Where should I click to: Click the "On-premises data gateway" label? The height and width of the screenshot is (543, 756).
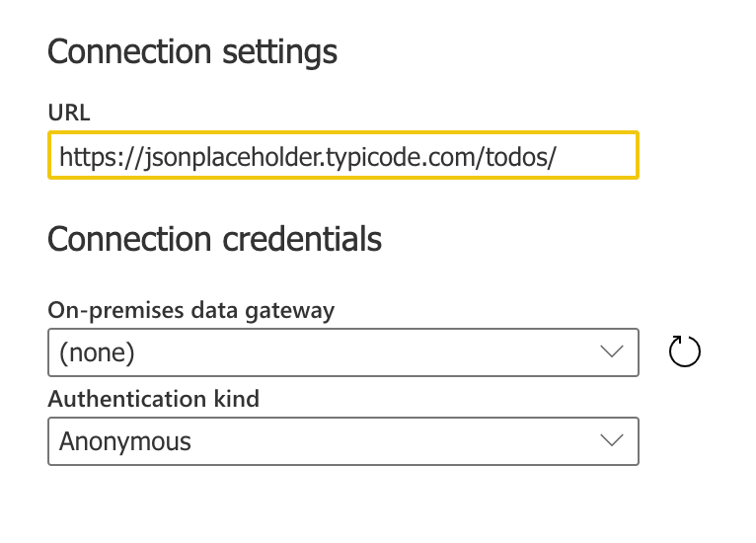[x=190, y=310]
